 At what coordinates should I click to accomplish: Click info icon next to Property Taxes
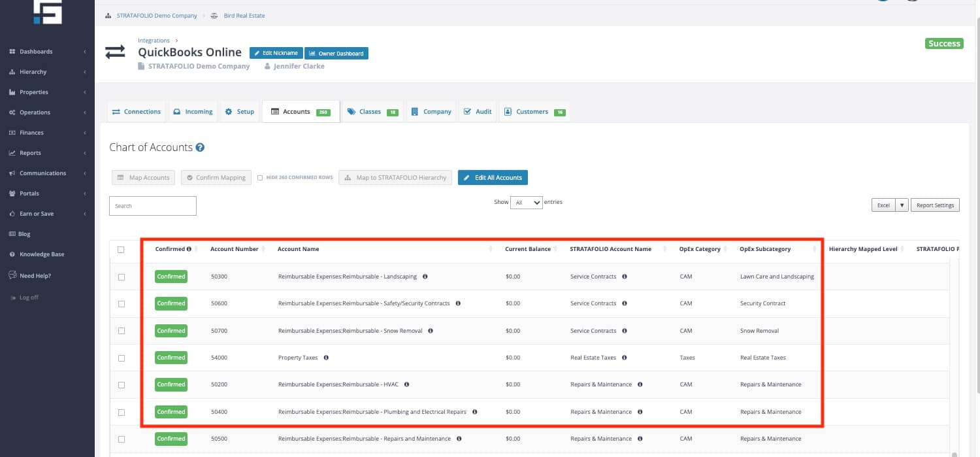(x=326, y=358)
